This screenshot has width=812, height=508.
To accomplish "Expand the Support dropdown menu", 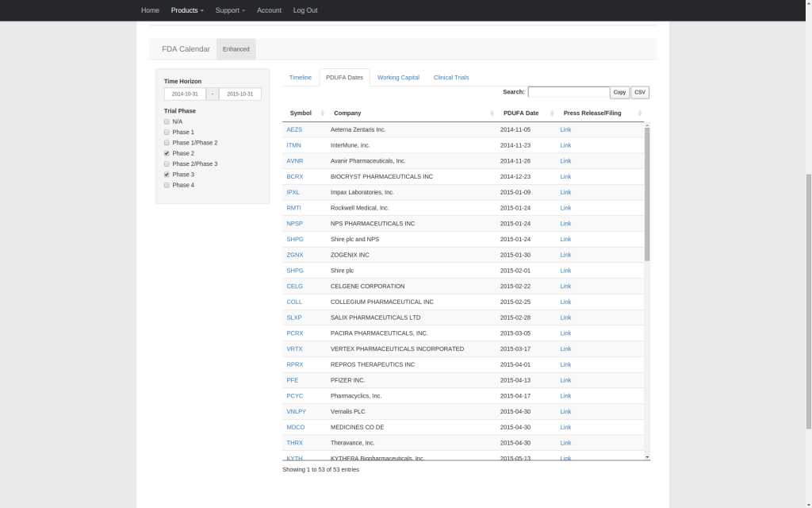I will [x=230, y=10].
